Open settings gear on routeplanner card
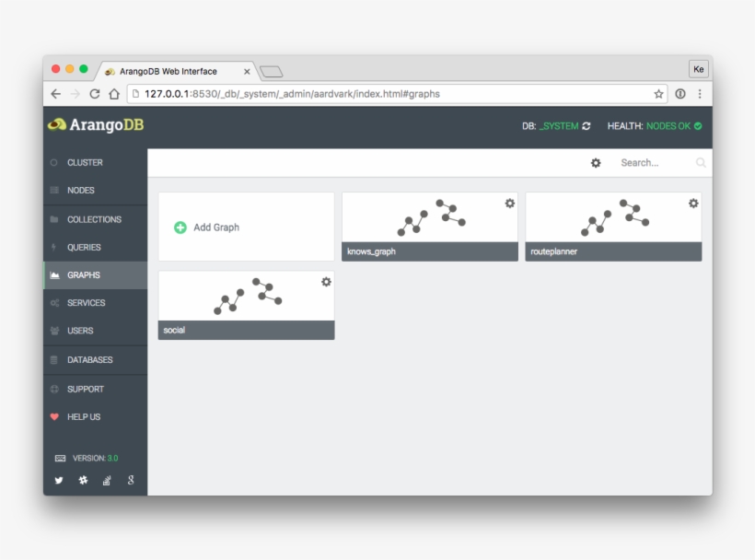 pyautogui.click(x=693, y=204)
